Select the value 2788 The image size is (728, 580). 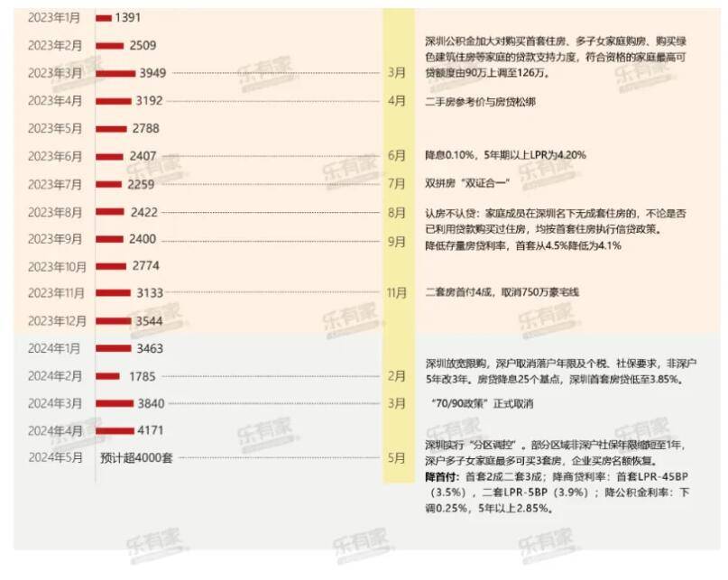pos(146,129)
